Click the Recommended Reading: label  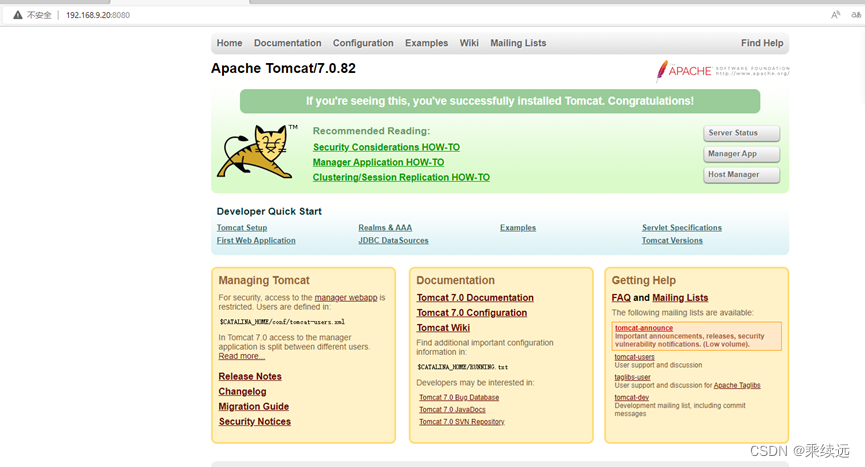click(x=371, y=131)
